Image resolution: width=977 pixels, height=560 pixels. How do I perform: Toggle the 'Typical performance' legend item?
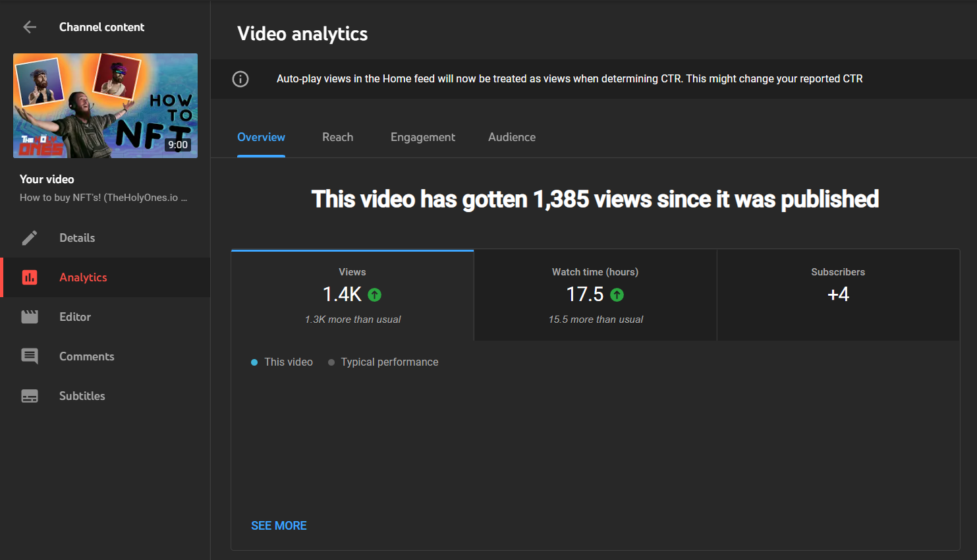coord(383,362)
